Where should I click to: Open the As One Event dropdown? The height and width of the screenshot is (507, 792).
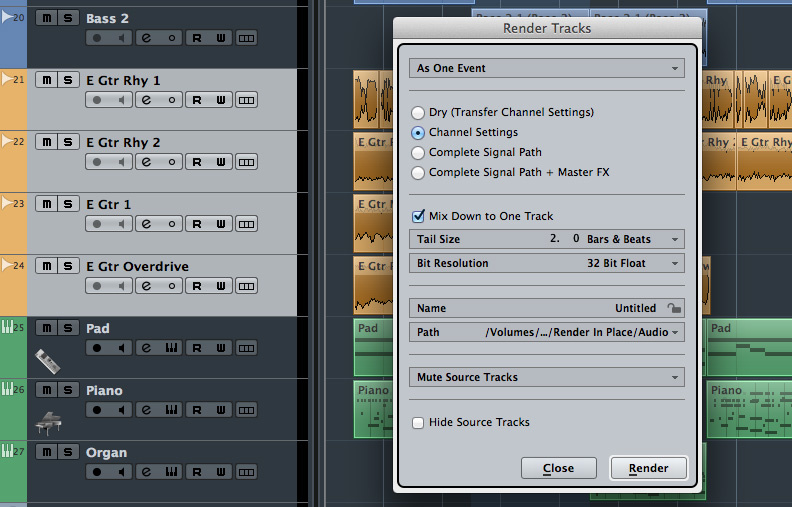pyautogui.click(x=546, y=68)
